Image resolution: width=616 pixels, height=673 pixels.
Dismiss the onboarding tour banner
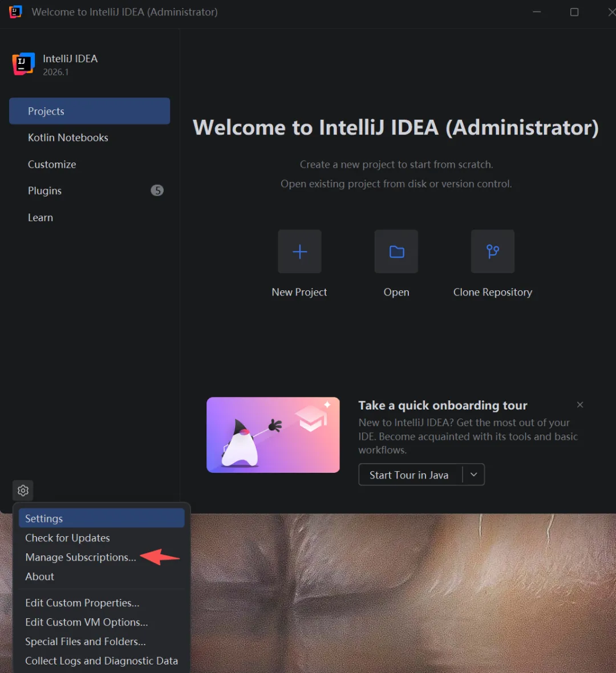580,405
